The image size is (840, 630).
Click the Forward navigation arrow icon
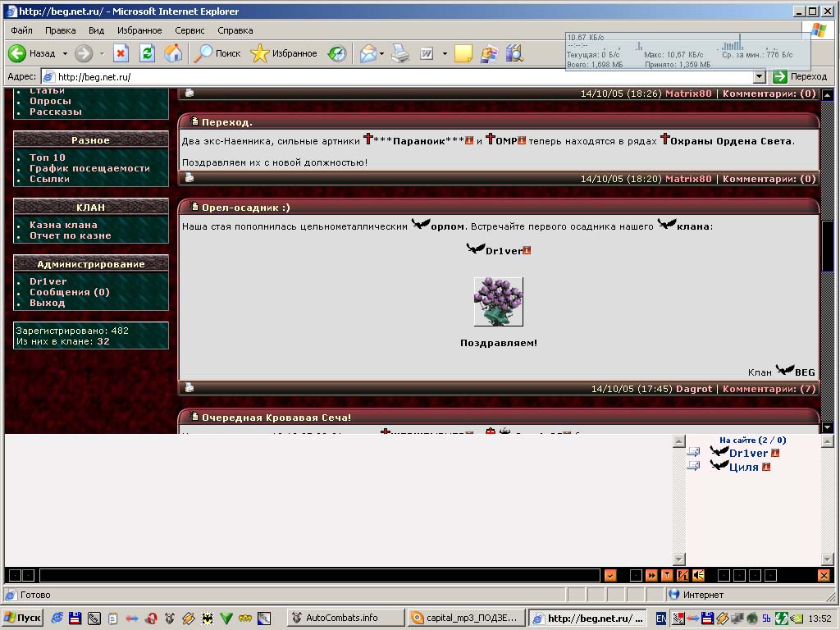pyautogui.click(x=84, y=53)
